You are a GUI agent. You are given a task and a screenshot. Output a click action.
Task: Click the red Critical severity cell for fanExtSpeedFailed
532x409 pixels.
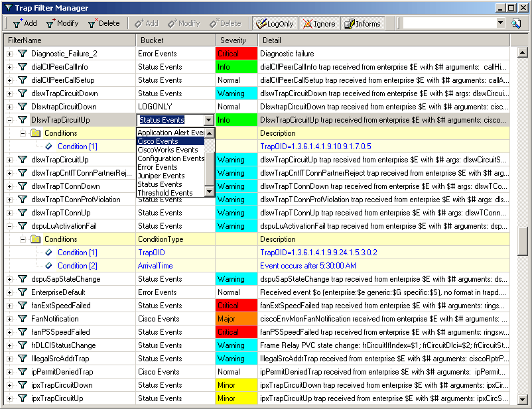tap(237, 306)
